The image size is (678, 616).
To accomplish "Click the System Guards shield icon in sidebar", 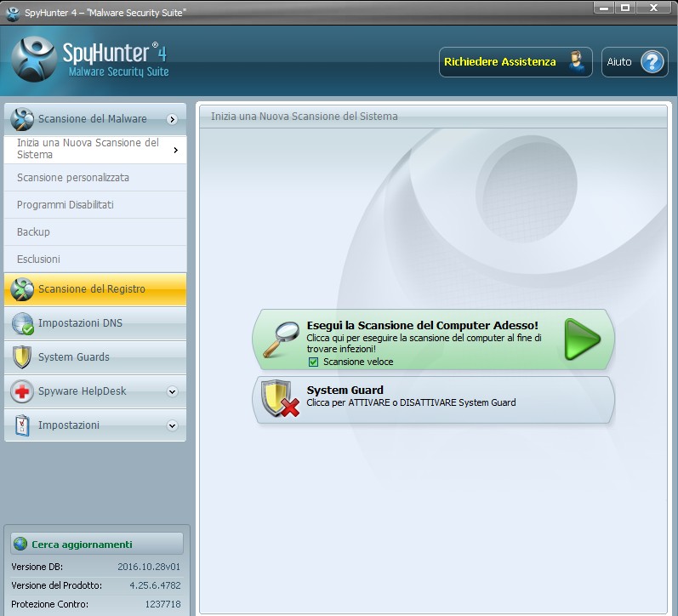I will point(22,356).
